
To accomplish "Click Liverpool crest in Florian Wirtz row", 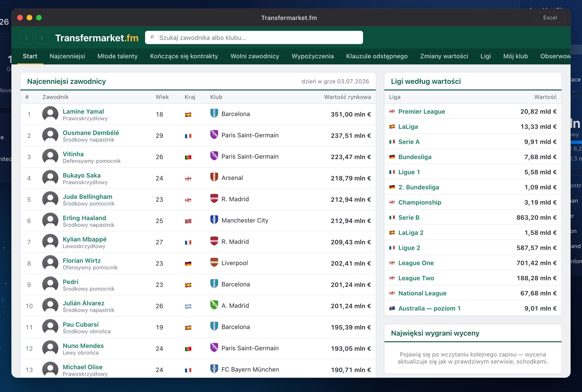I will coord(214,263).
